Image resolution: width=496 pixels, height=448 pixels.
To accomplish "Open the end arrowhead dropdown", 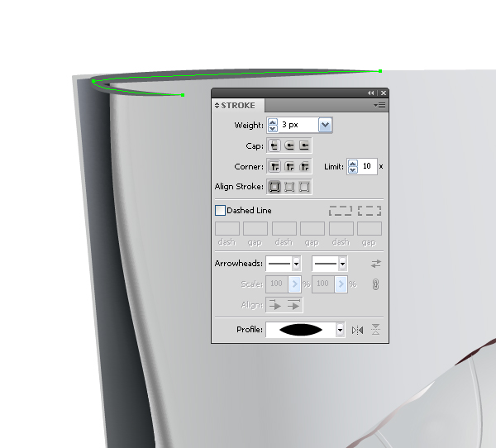I will (342, 264).
